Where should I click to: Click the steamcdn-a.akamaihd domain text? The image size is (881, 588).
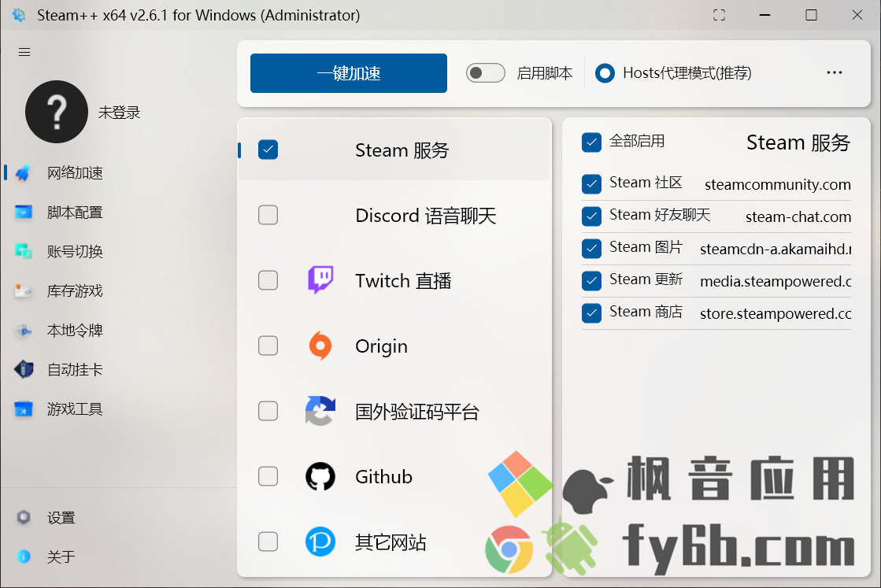coord(776,249)
